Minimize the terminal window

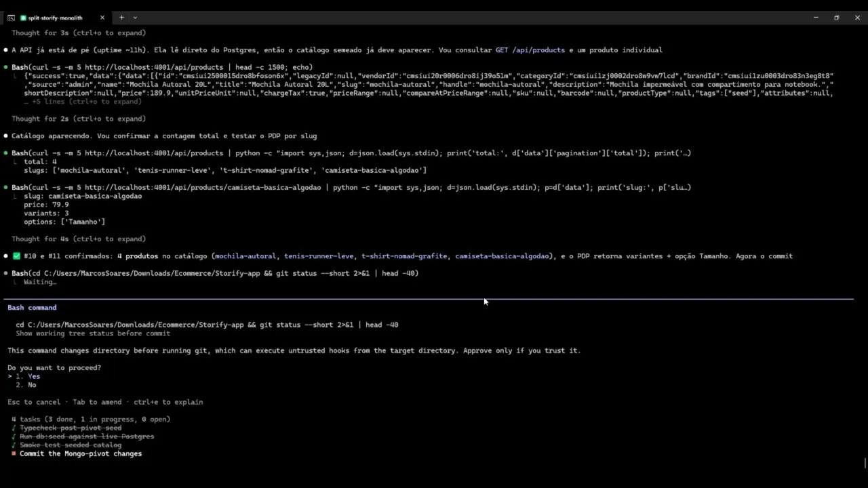pos(816,18)
